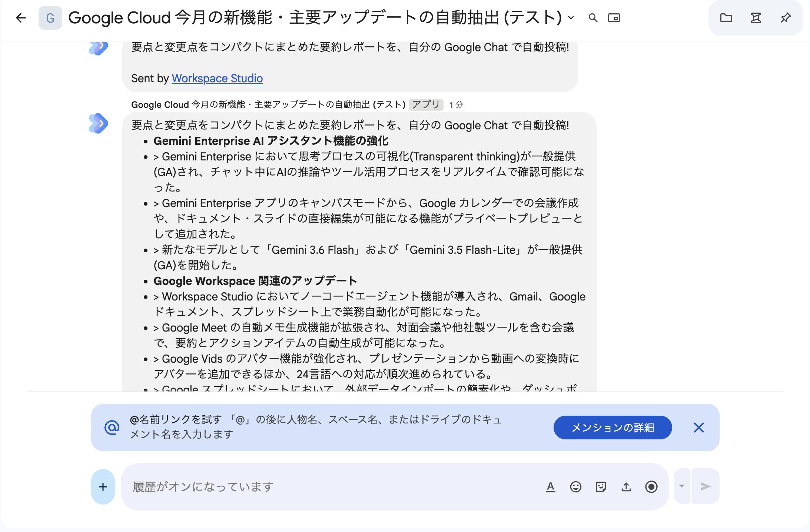The width and height of the screenshot is (810, 532).
Task: Click the first message's Workspace Studio avatar
Action: [x=99, y=49]
